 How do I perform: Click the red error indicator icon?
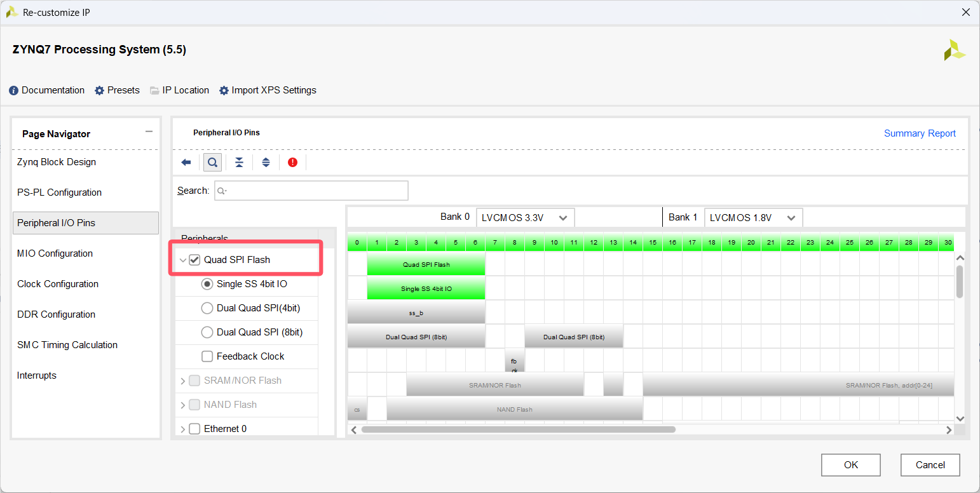point(292,163)
